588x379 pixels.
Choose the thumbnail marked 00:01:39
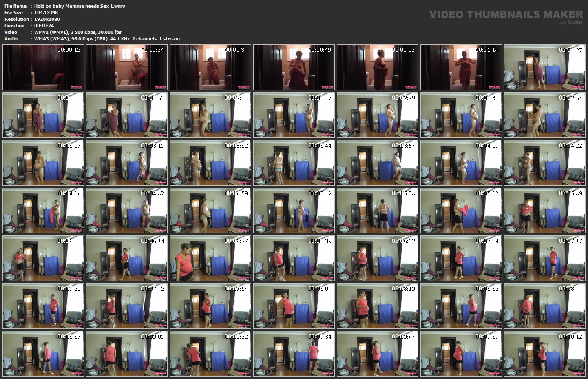click(x=43, y=115)
